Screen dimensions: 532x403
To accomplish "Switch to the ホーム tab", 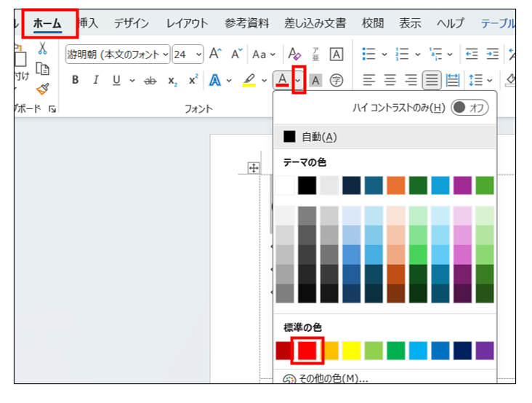I will click(47, 23).
